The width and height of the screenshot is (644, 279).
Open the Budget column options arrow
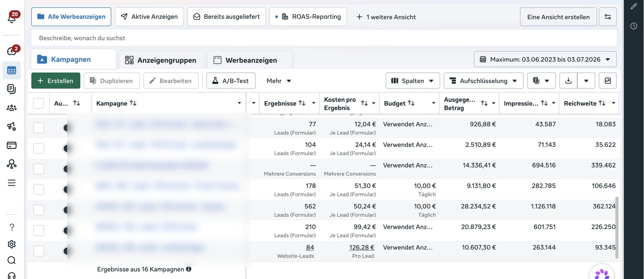tap(434, 103)
